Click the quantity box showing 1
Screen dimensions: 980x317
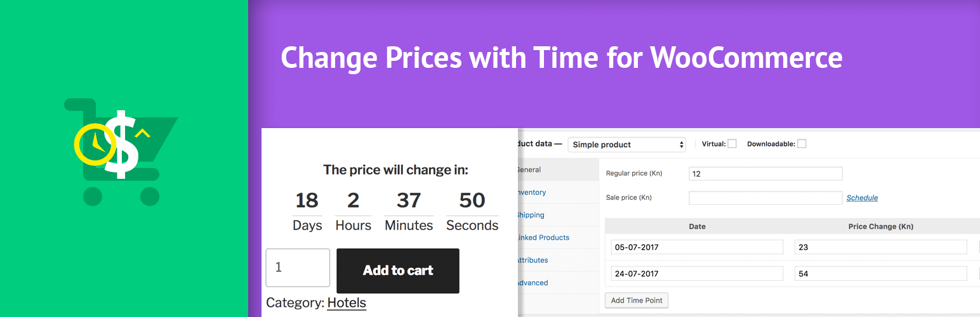(x=298, y=268)
